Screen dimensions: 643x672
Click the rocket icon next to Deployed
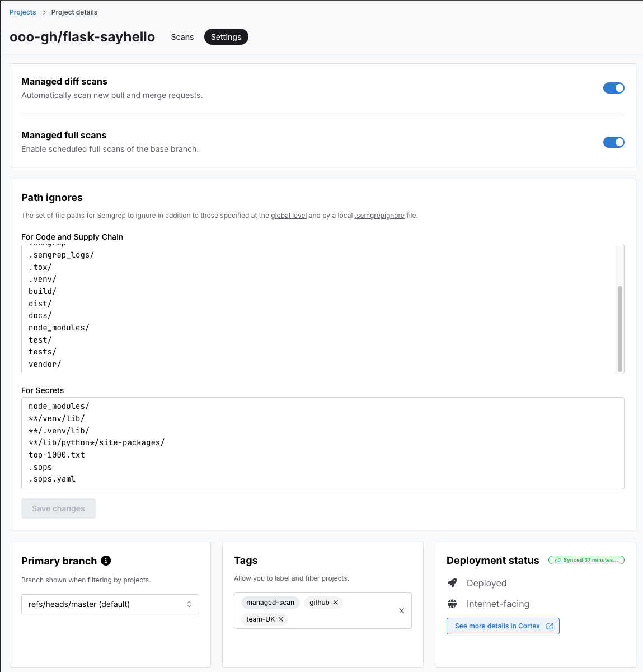tap(452, 583)
